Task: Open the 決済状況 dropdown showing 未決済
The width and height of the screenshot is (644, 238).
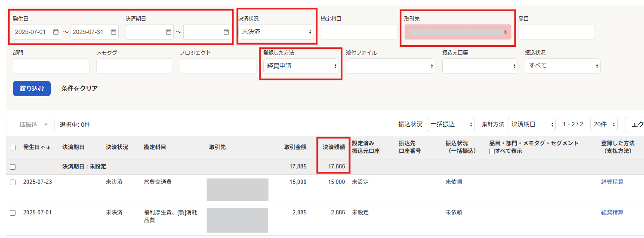Action: point(276,32)
